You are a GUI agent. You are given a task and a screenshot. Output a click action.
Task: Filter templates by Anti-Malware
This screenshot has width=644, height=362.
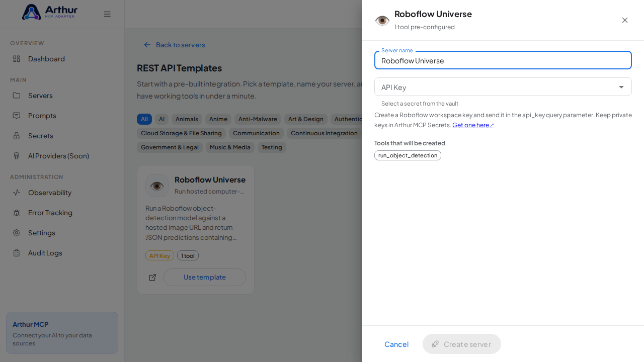(x=258, y=119)
